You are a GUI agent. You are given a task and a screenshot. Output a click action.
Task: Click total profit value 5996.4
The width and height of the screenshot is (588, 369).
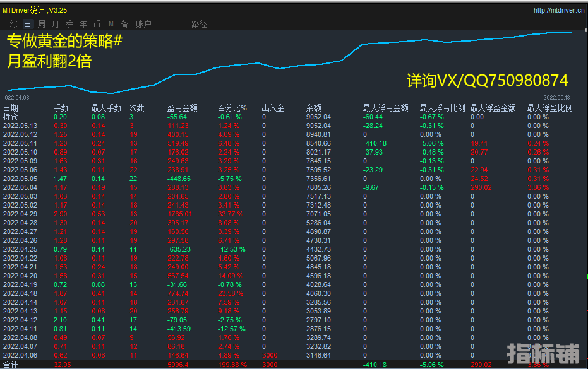[178, 365]
